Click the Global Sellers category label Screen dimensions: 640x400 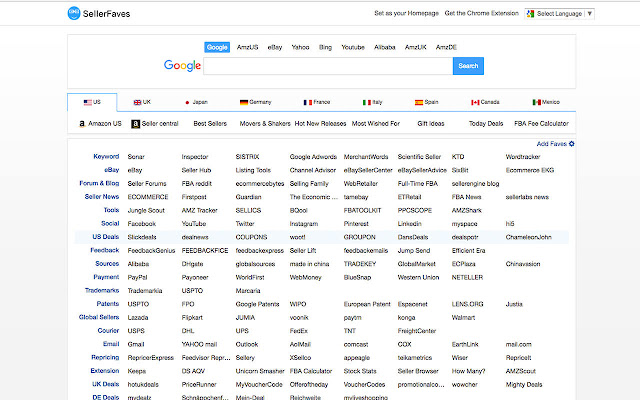[x=99, y=317]
